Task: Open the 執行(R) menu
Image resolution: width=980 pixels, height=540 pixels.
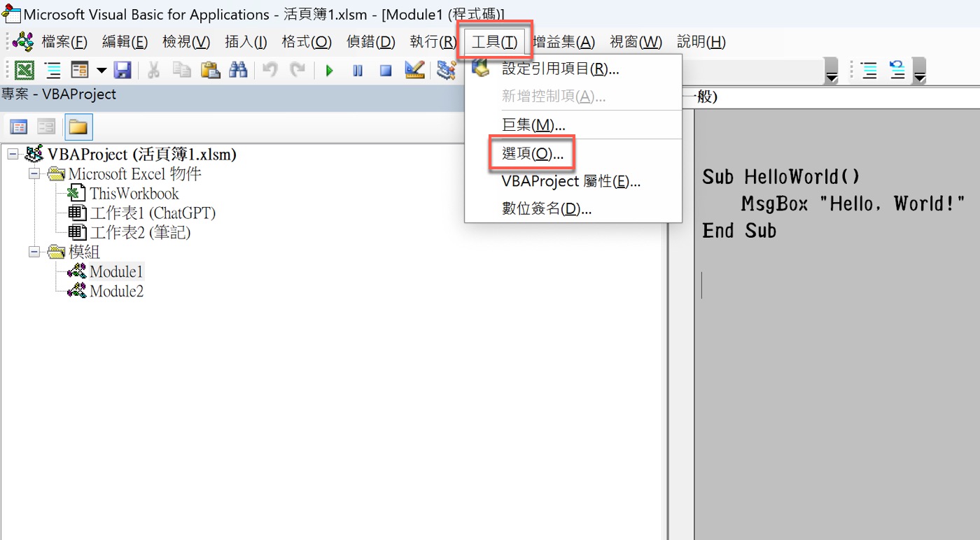Action: (433, 42)
